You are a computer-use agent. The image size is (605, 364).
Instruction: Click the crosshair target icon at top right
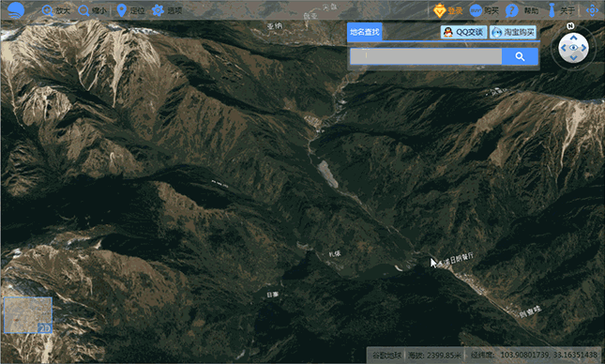click(592, 10)
